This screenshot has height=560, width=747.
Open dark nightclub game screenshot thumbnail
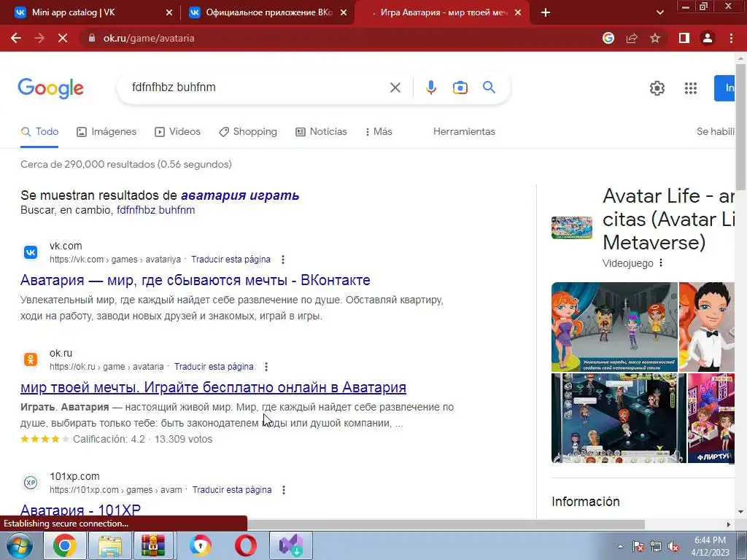coord(619,418)
